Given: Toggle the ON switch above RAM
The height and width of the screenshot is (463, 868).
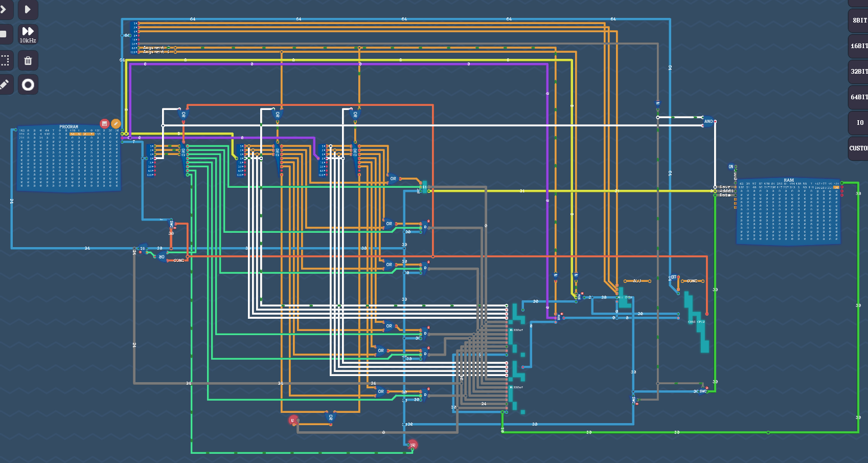Looking at the screenshot, I should coord(731,167).
